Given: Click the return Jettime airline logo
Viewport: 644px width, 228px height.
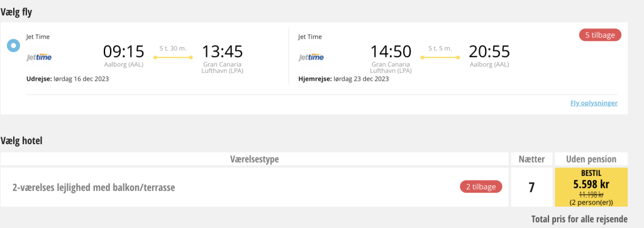Looking at the screenshot, I should pos(311,57).
